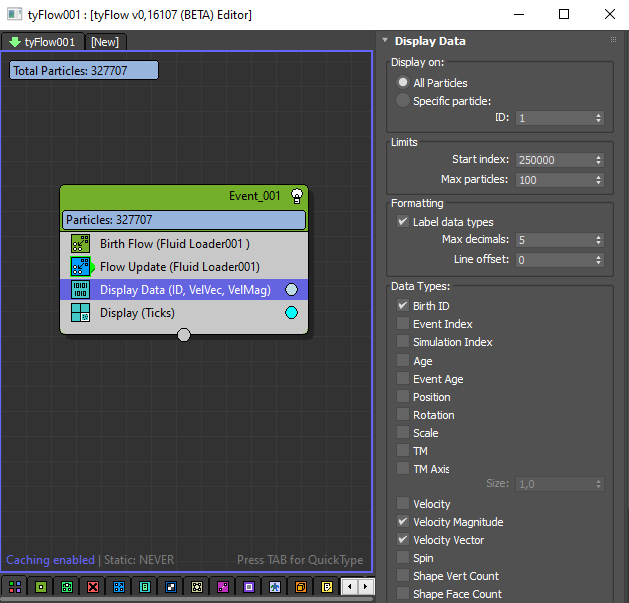Collapse the Display Data rollout
The height and width of the screenshot is (603, 629).
tap(430, 41)
